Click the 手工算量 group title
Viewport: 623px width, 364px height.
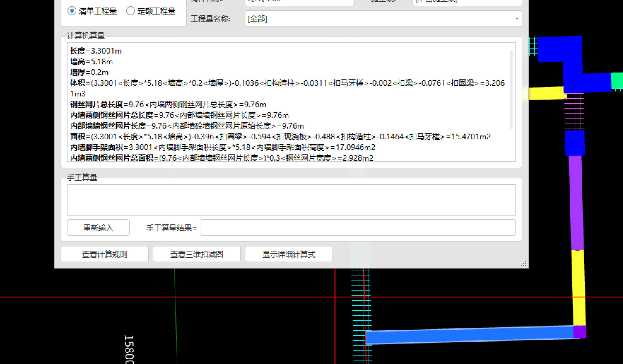[82, 177]
